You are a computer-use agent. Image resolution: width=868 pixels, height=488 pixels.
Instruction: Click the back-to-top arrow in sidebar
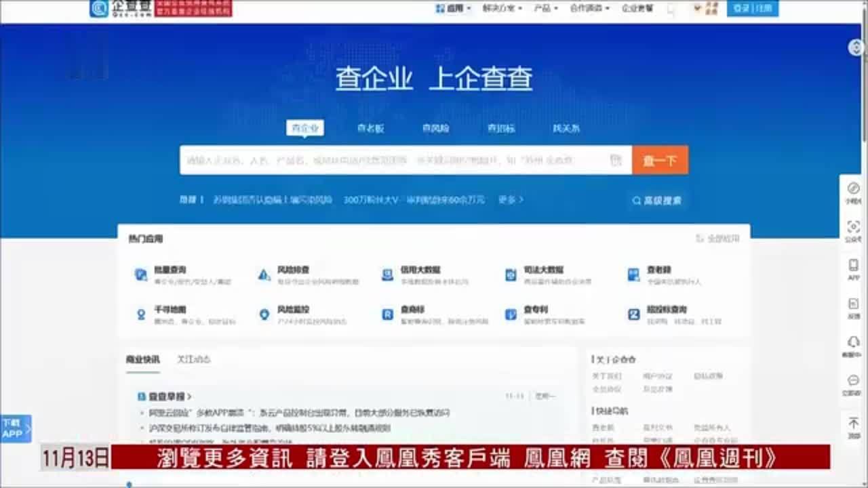[x=854, y=423]
